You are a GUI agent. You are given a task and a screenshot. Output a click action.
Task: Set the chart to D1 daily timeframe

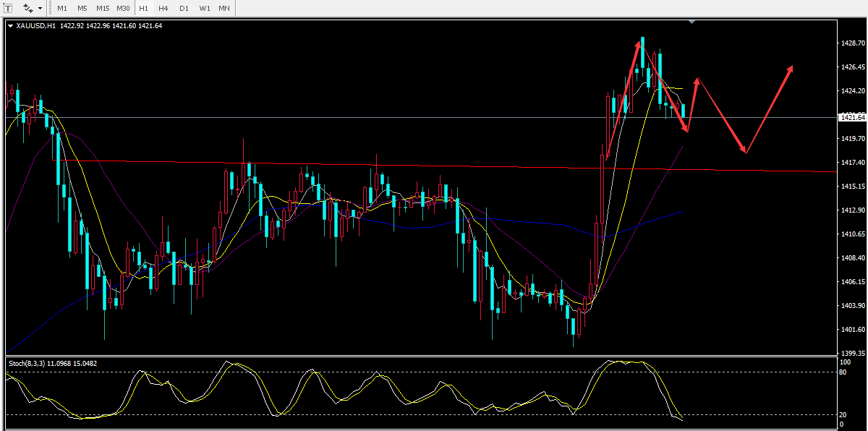tap(184, 9)
